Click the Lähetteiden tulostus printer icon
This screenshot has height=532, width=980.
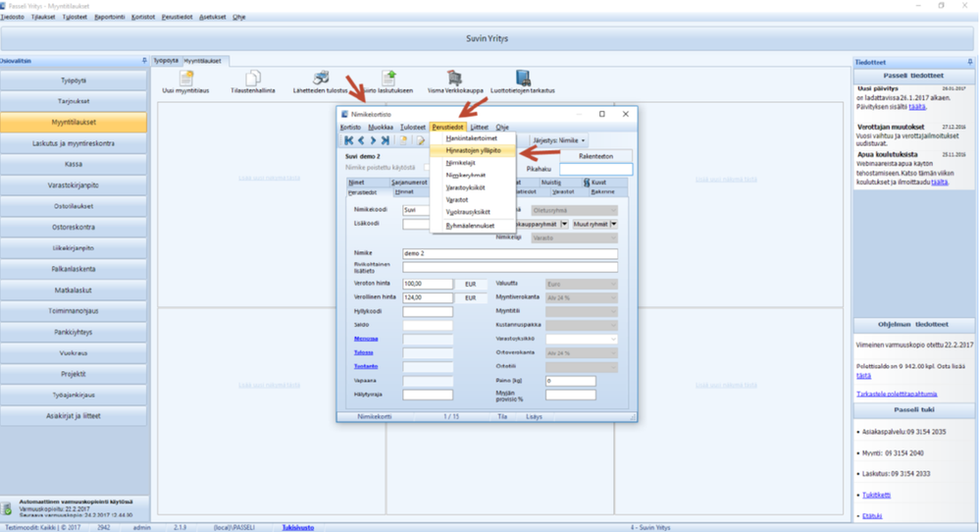coord(321,78)
